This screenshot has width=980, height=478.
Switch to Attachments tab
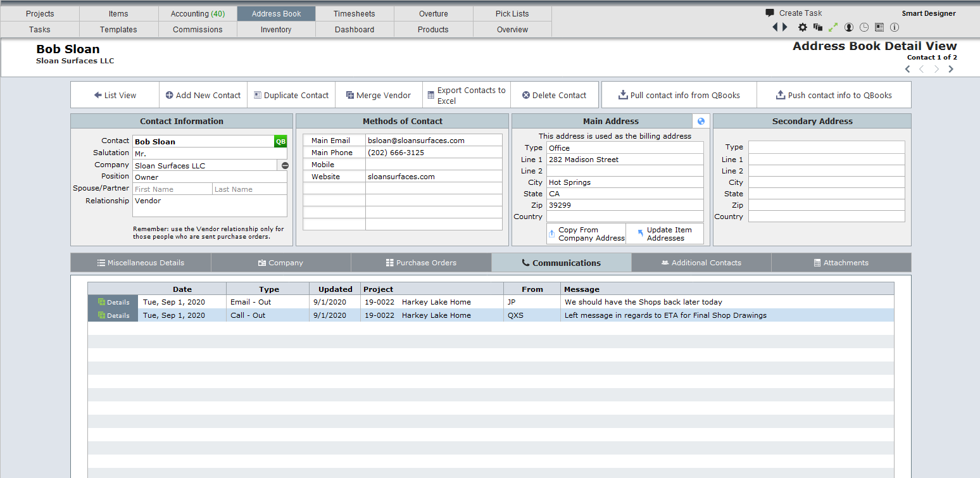coord(841,263)
